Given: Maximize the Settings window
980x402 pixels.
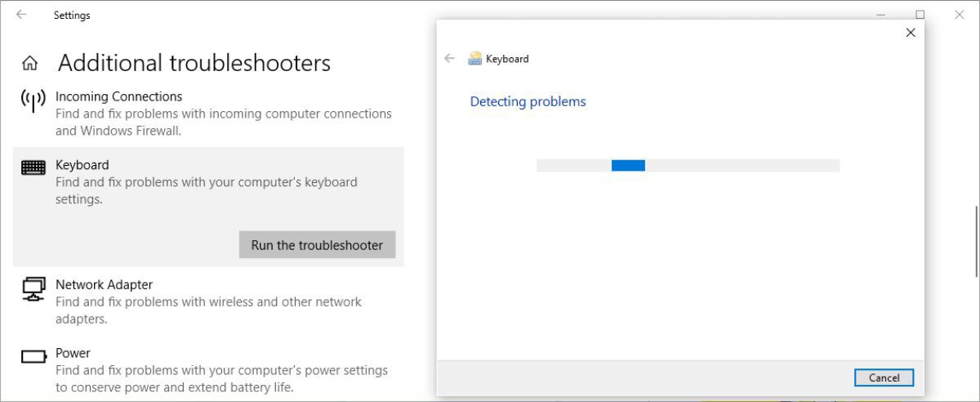Looking at the screenshot, I should 920,15.
